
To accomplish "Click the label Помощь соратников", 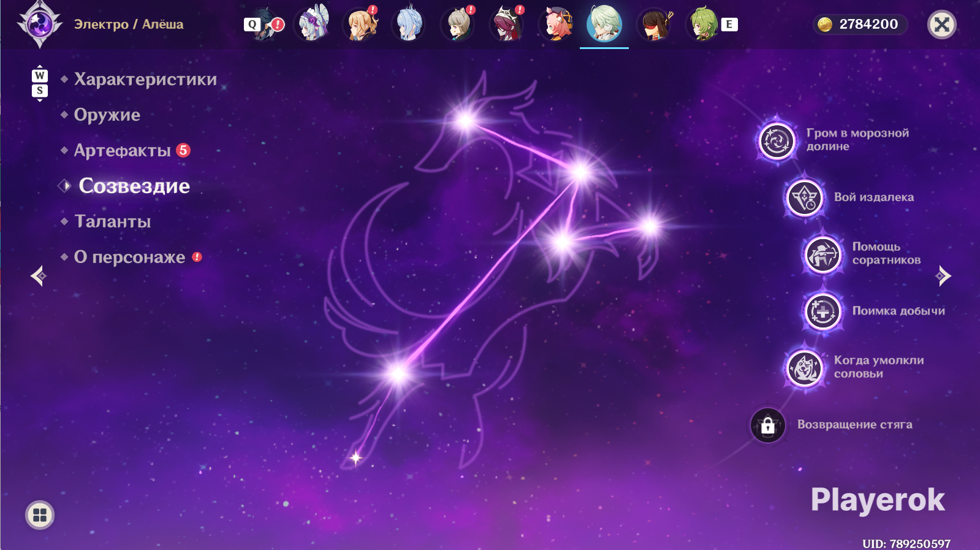I will pos(886,253).
